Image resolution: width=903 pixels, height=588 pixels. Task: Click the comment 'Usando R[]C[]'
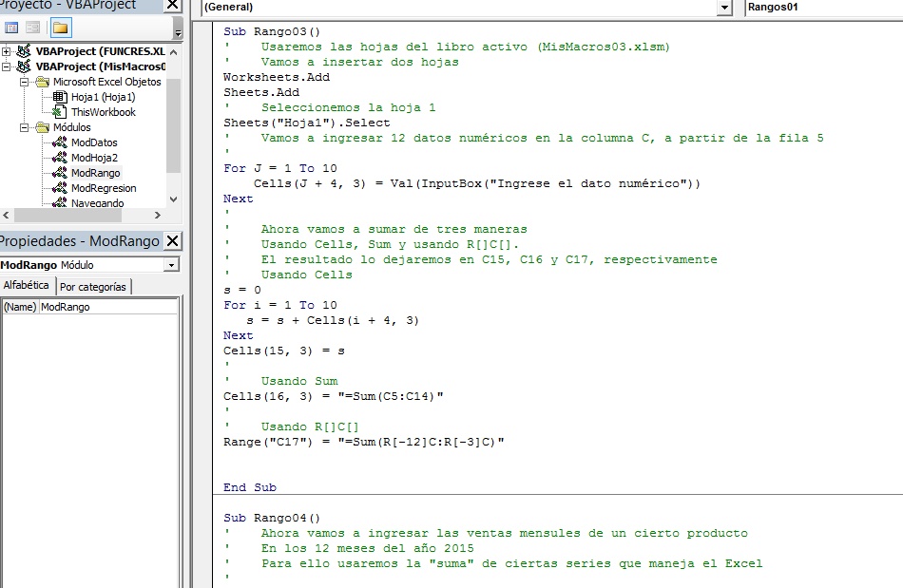(310, 427)
